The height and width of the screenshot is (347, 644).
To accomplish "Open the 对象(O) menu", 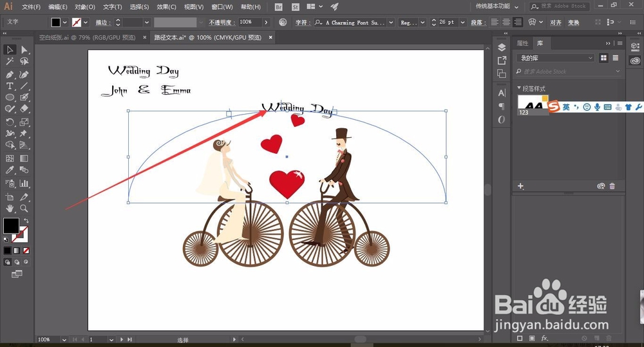I will pyautogui.click(x=85, y=7).
